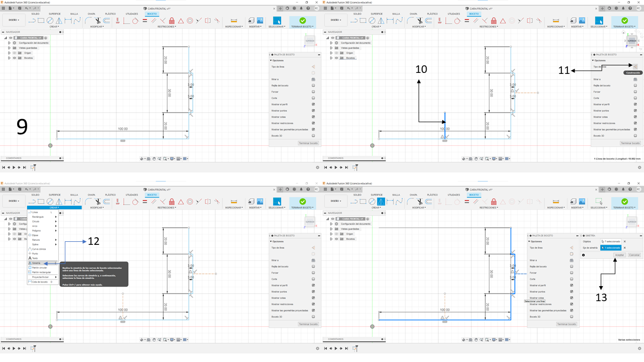Image resolution: width=644 pixels, height=362 pixels.
Task: Activate the Trim scissors in the top-left window
Action: pyautogui.click(x=98, y=21)
